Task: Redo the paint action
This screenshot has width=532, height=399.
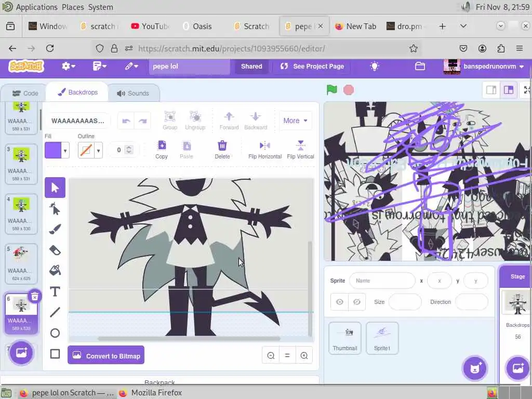Action: point(143,121)
